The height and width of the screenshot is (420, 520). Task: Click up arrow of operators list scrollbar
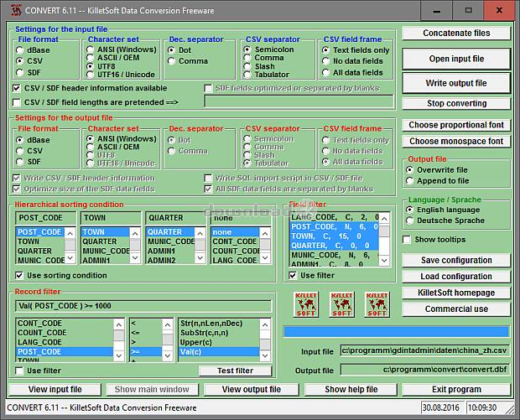tap(168, 325)
